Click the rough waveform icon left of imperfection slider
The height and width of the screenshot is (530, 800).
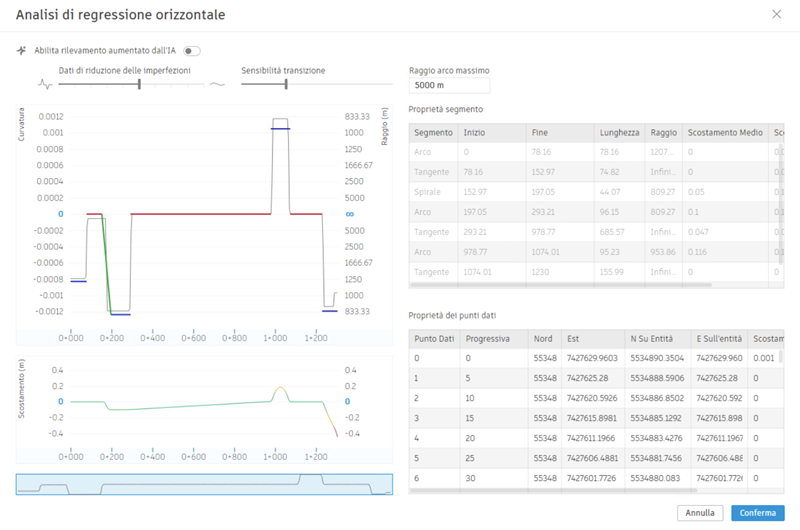coord(45,84)
